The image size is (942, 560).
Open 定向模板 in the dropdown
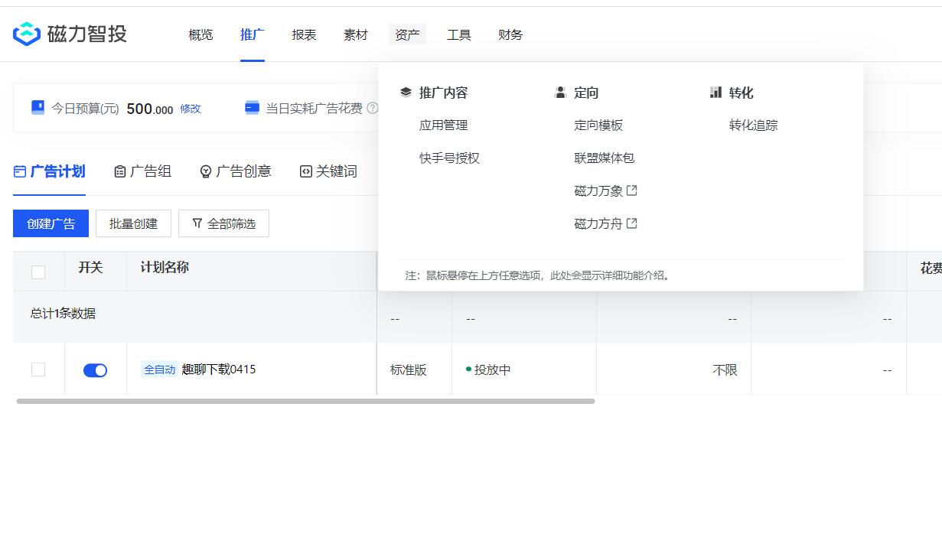click(x=598, y=125)
